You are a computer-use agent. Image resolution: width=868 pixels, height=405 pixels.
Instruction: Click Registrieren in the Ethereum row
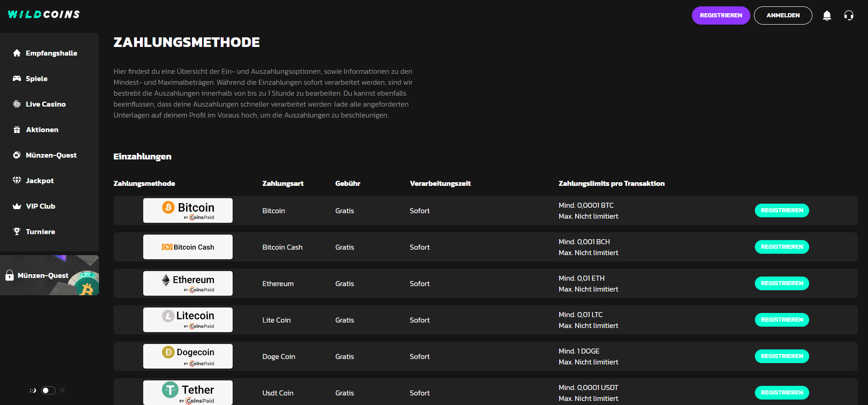pyautogui.click(x=782, y=283)
